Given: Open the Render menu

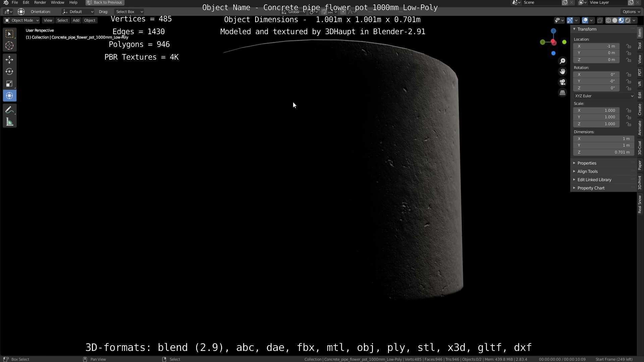Looking at the screenshot, I should [40, 2].
